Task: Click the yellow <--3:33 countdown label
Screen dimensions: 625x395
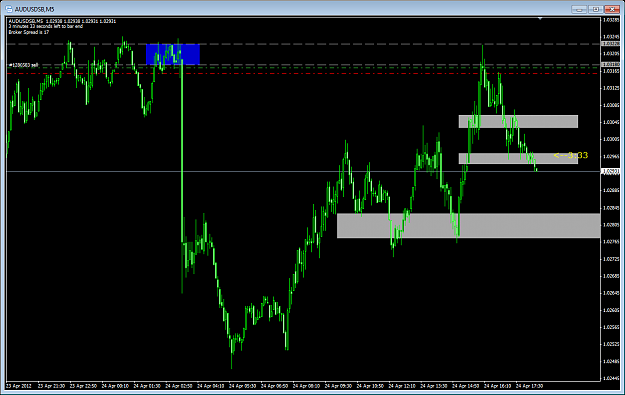Action: point(570,155)
